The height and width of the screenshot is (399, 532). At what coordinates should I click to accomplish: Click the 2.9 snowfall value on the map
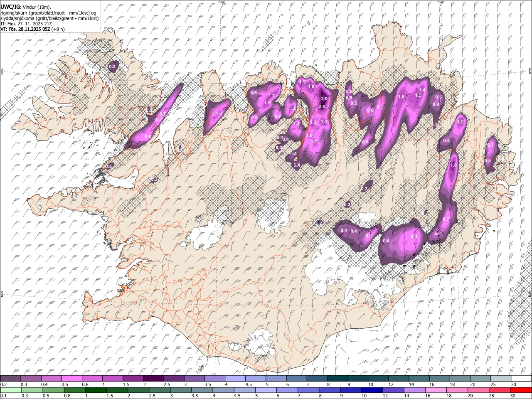pos(325,99)
